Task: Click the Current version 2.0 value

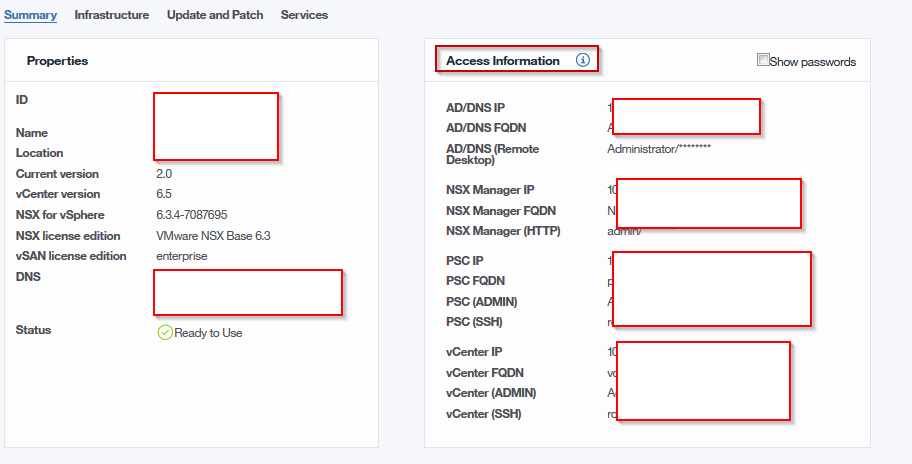Action: tap(164, 174)
